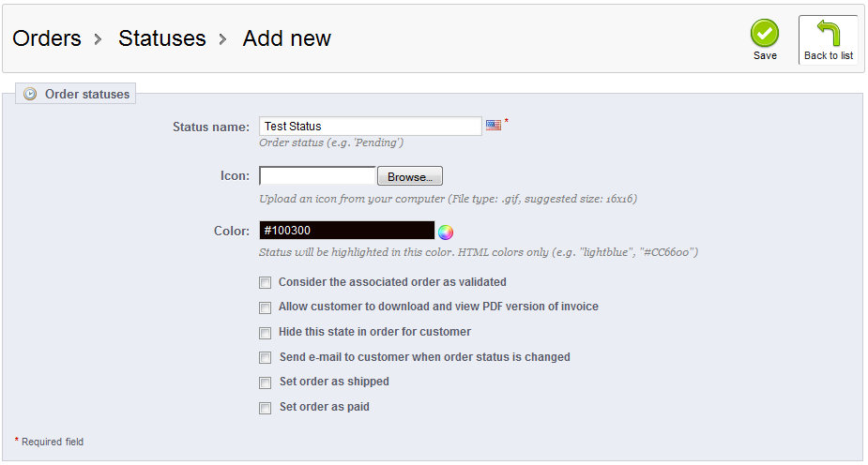868x465 pixels.
Task: Enable 'Send e-mail to customer' checkbox
Action: pos(266,358)
